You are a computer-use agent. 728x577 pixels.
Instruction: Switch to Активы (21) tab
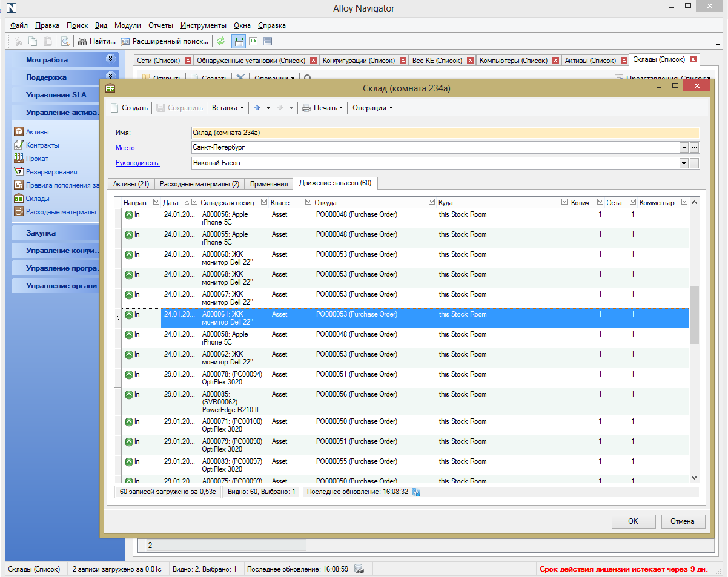tap(131, 184)
